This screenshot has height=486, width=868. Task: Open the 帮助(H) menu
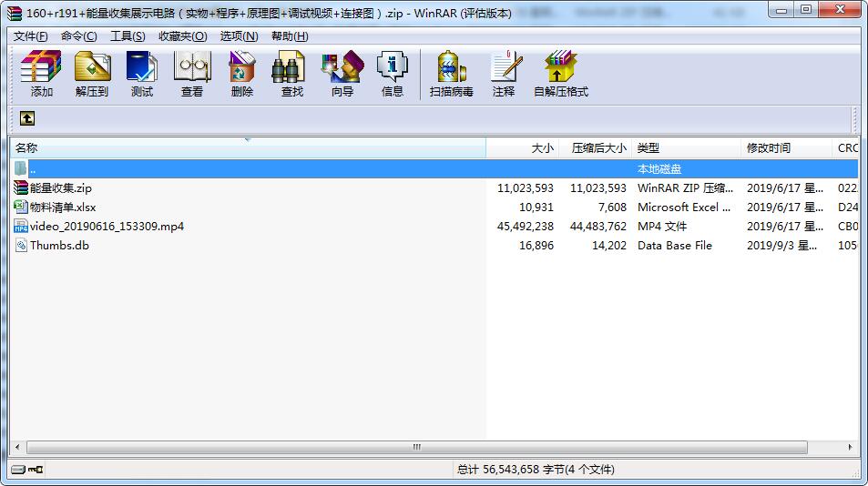point(290,35)
